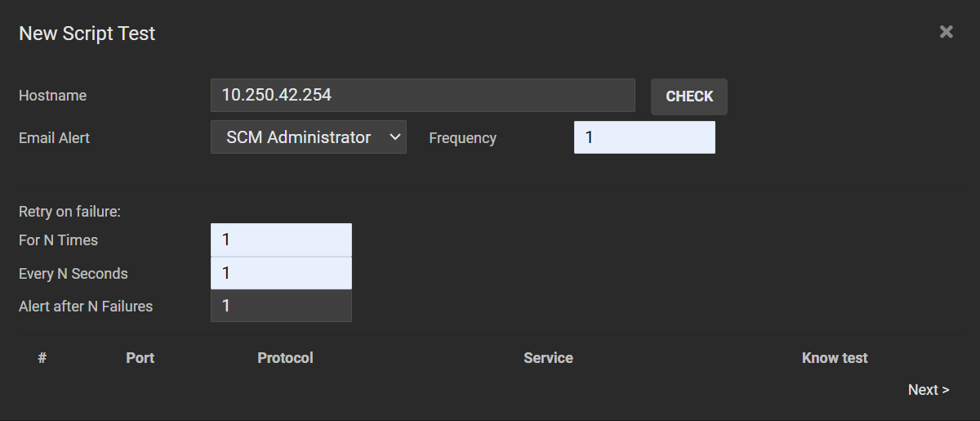Click the Every N Seconds field
The width and height of the screenshot is (980, 421).
pos(281,273)
